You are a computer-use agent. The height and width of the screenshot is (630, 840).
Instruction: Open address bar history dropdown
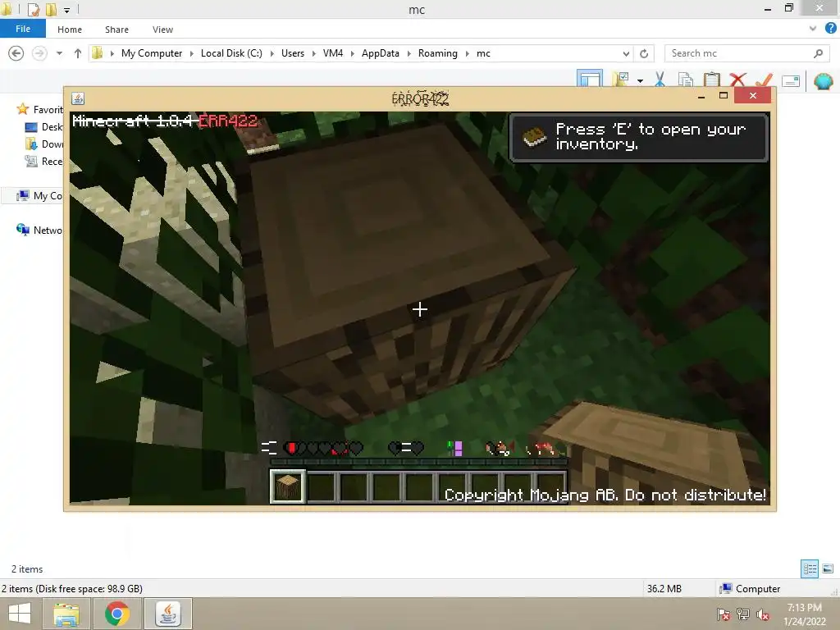[x=626, y=53]
